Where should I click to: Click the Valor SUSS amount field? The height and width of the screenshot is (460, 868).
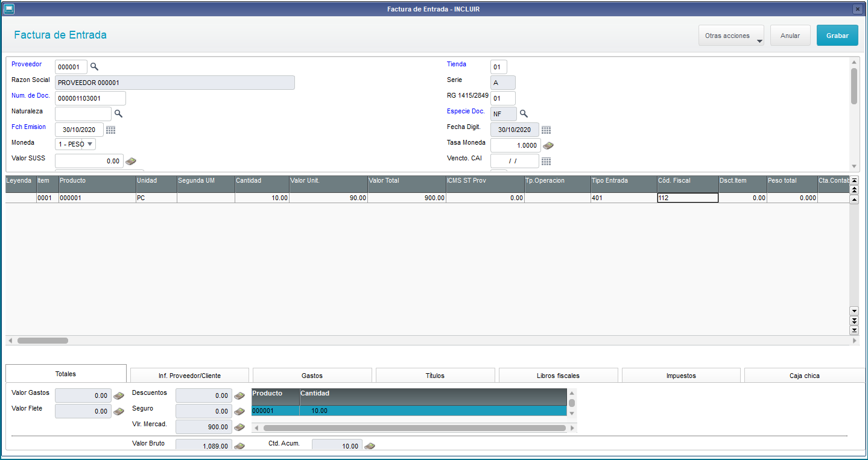coord(89,161)
